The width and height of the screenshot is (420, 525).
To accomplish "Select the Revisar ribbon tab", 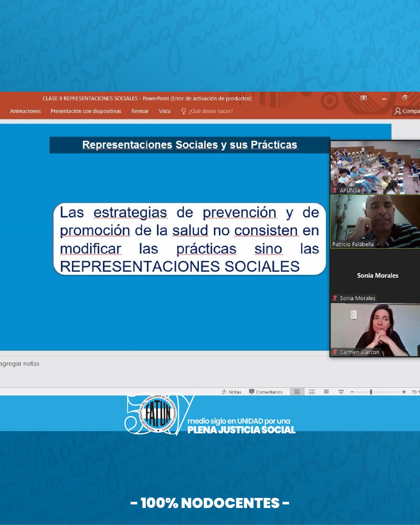I will point(140,111).
